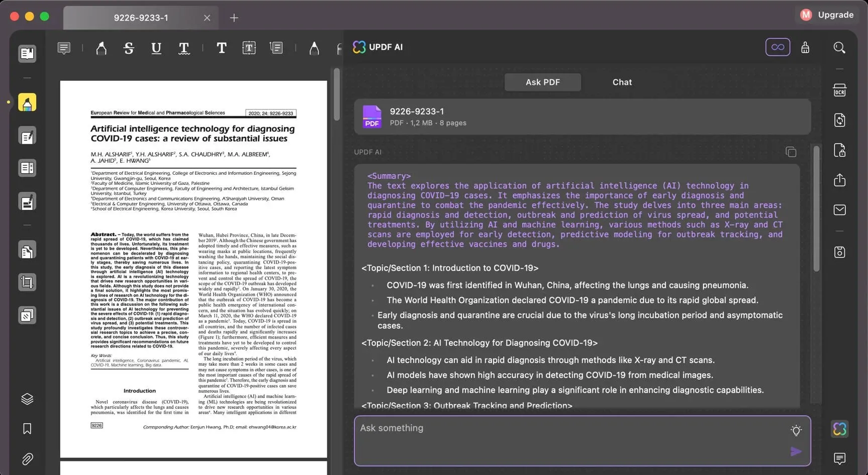
Task: Send the prompt with arrow button
Action: point(796,451)
